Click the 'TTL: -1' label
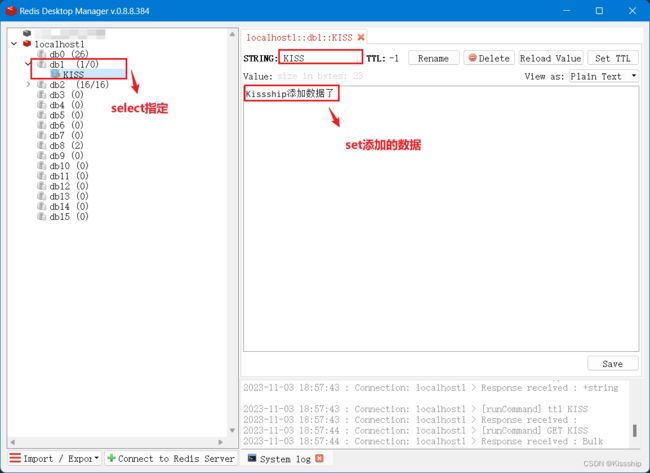This screenshot has width=650, height=473. coord(383,58)
